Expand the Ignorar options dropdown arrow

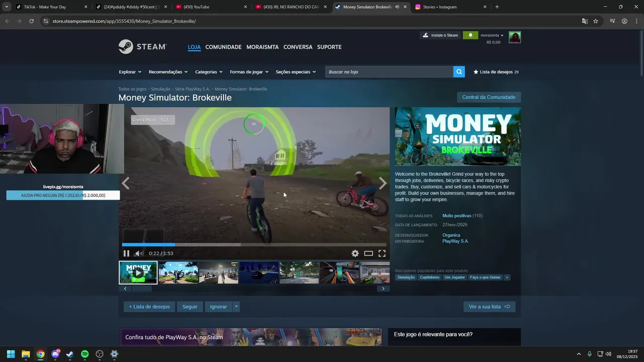[236, 307]
